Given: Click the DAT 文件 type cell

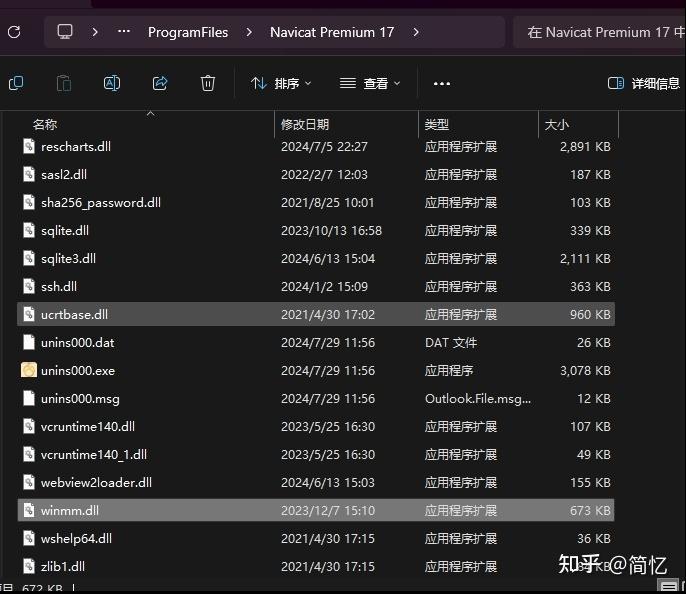Looking at the screenshot, I should click(451, 342).
